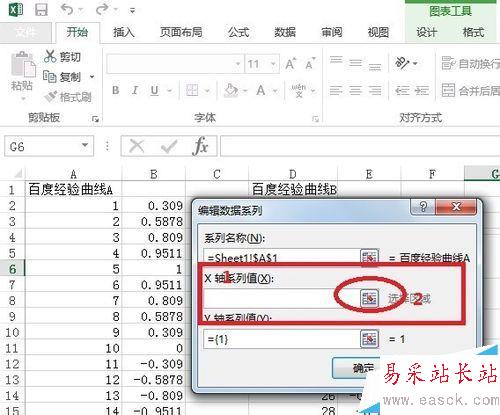This screenshot has width=500, height=415.
Task: Open the 插入 ribbon tab
Action: (124, 32)
